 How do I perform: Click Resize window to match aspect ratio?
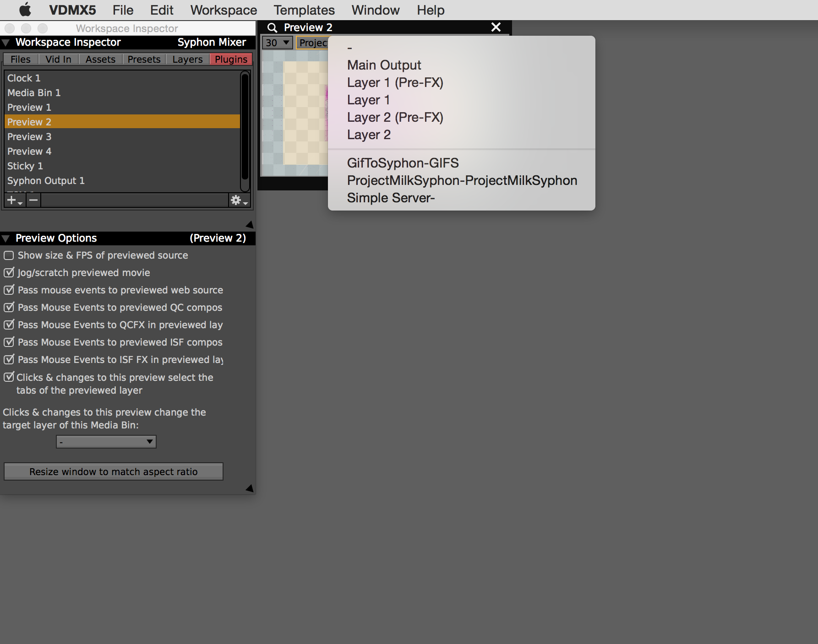point(114,471)
